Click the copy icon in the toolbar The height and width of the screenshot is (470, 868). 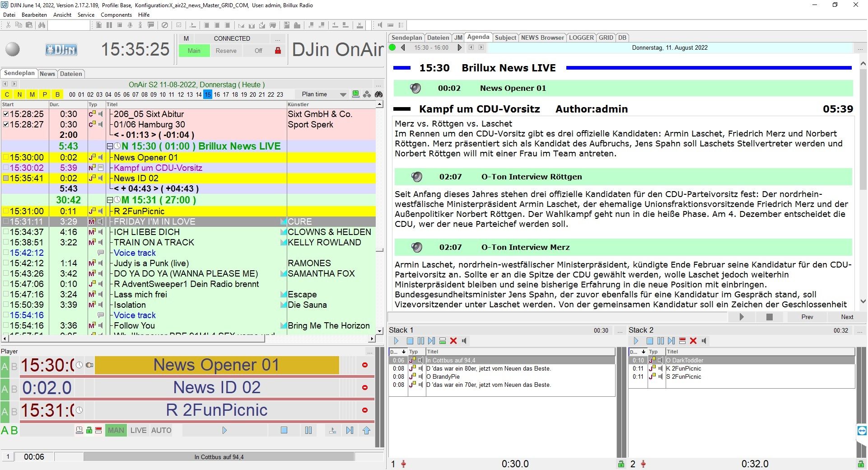(19, 25)
